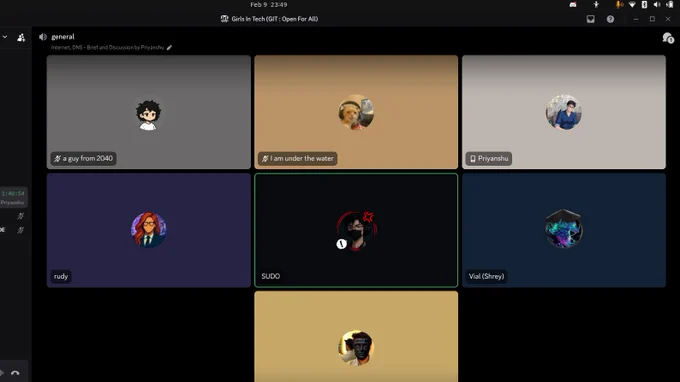Open the battery tray icon

(670, 5)
